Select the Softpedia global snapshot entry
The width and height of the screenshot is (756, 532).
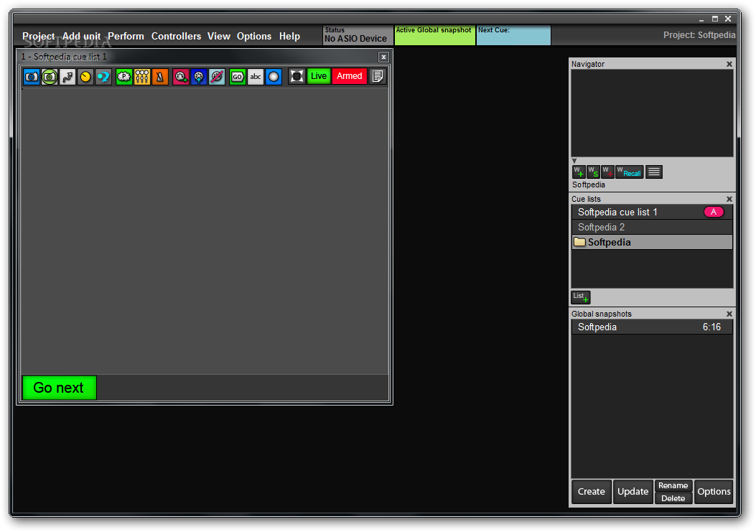pyautogui.click(x=652, y=327)
